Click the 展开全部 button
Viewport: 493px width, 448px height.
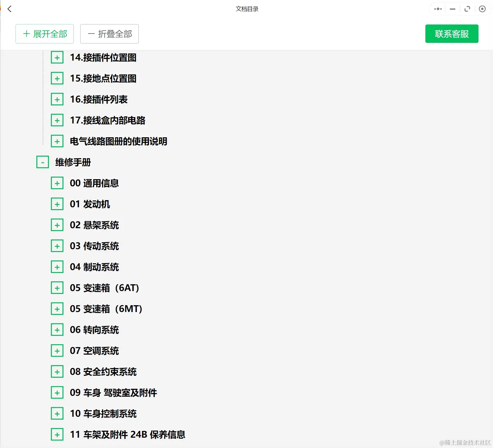click(x=44, y=34)
